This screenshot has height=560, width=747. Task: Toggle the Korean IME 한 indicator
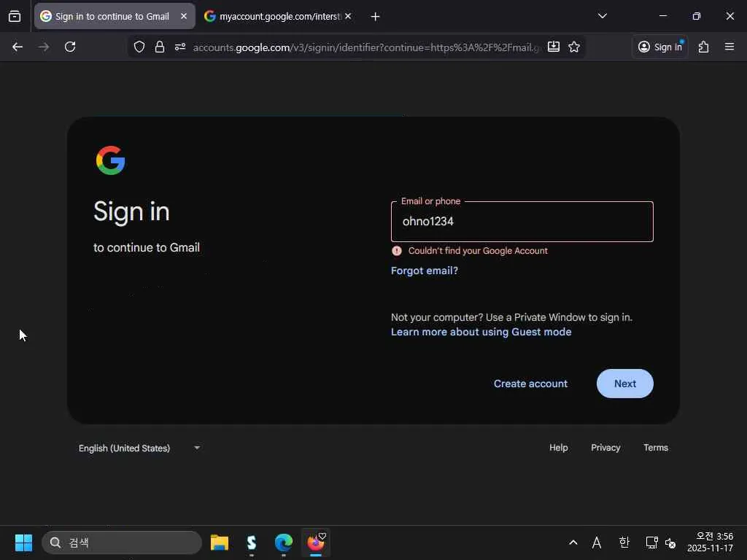pyautogui.click(x=624, y=542)
